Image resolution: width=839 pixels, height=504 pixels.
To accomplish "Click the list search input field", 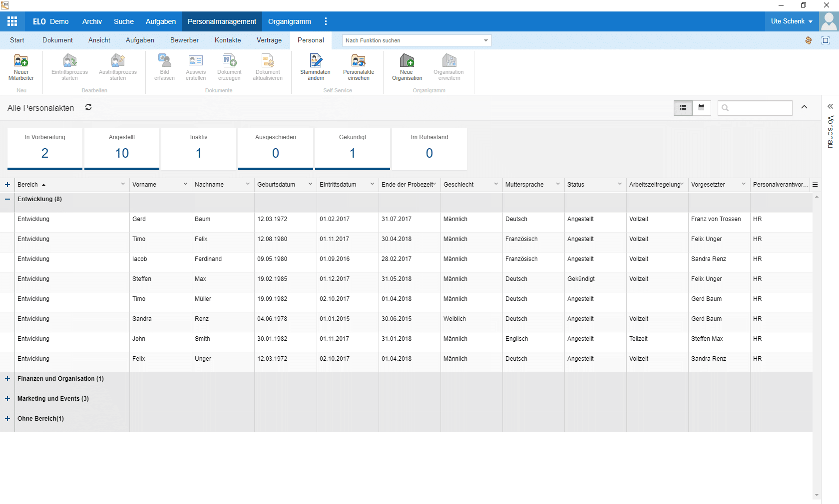I will point(755,108).
